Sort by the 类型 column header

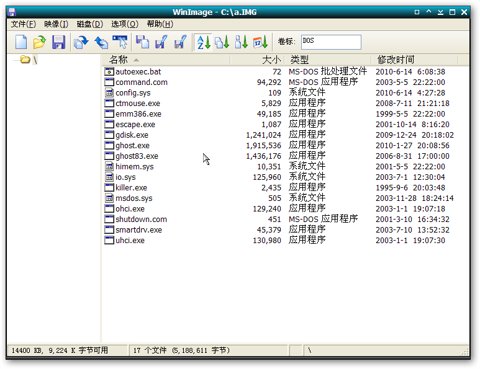pos(328,60)
